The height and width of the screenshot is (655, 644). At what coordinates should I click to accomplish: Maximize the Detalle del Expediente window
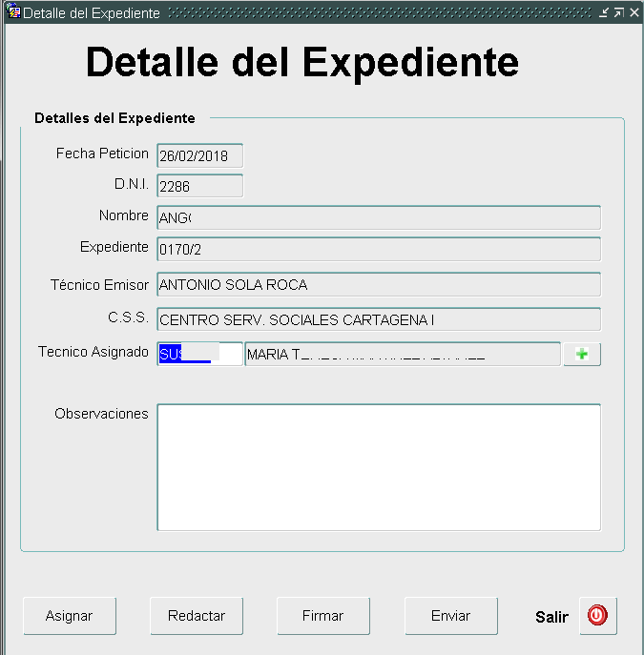[x=618, y=12]
